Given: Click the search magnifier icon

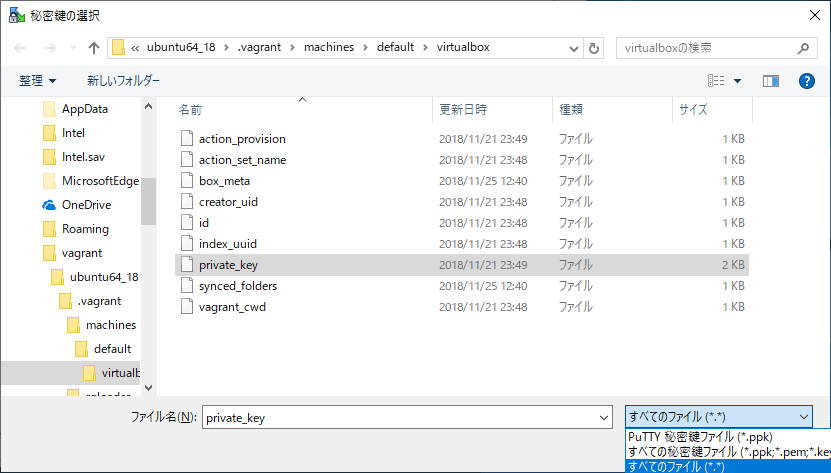Looking at the screenshot, I should point(803,48).
